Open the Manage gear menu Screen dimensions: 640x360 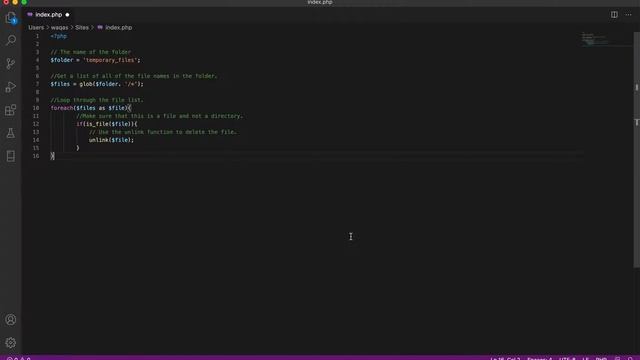point(11,343)
